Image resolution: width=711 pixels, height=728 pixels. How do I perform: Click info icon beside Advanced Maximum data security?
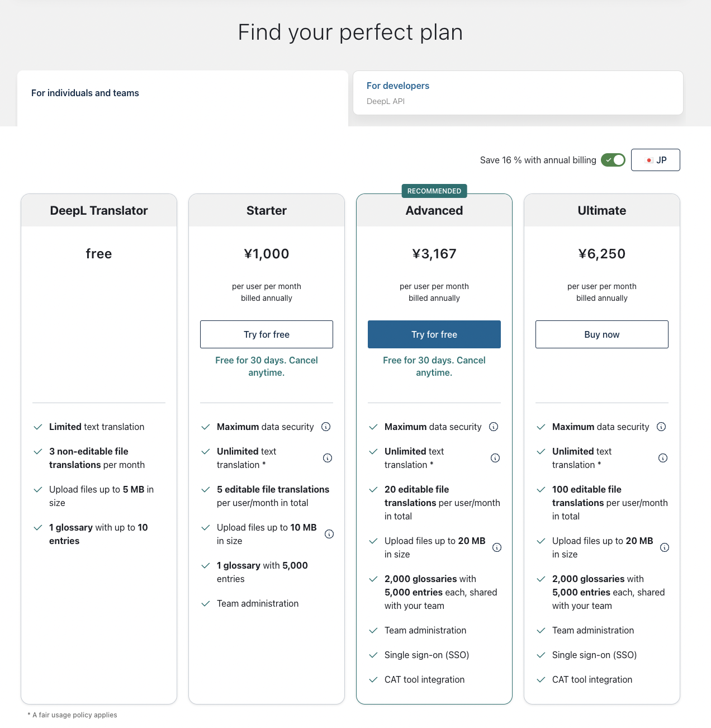point(494,427)
